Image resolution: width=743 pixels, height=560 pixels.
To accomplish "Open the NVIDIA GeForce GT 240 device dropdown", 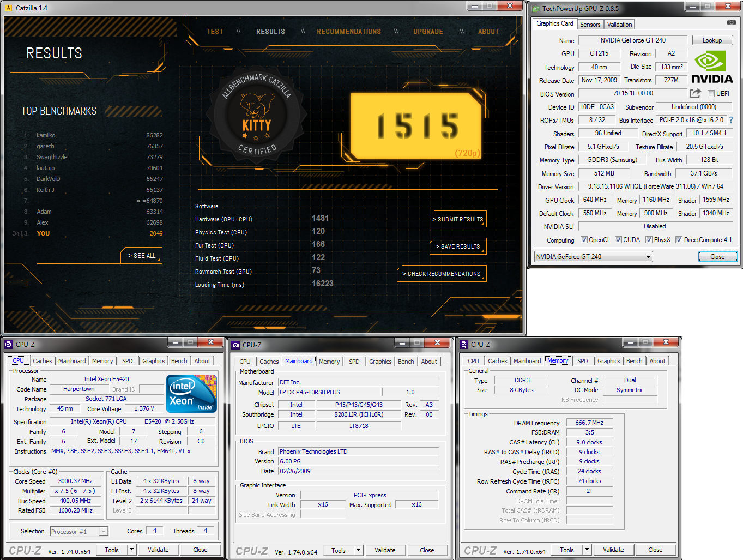I will (x=593, y=257).
